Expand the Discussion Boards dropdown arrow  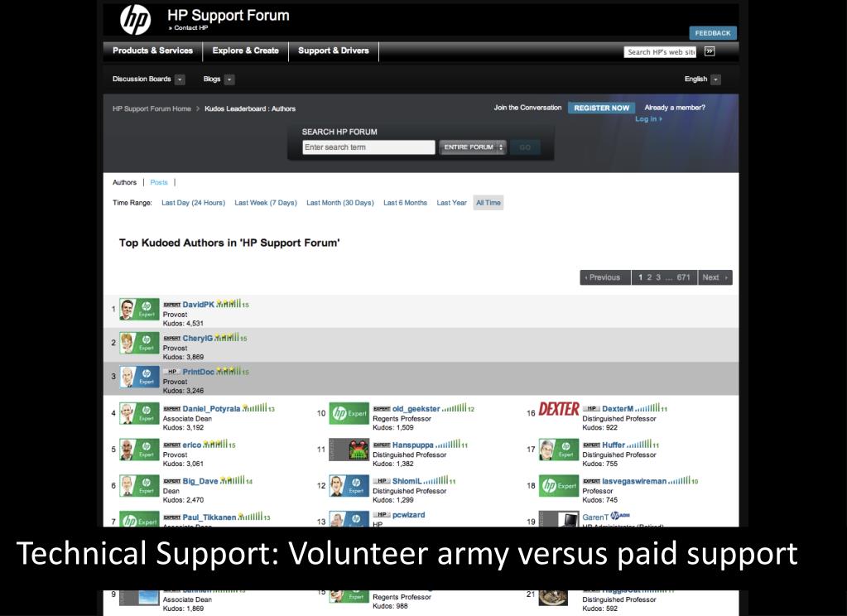point(180,79)
